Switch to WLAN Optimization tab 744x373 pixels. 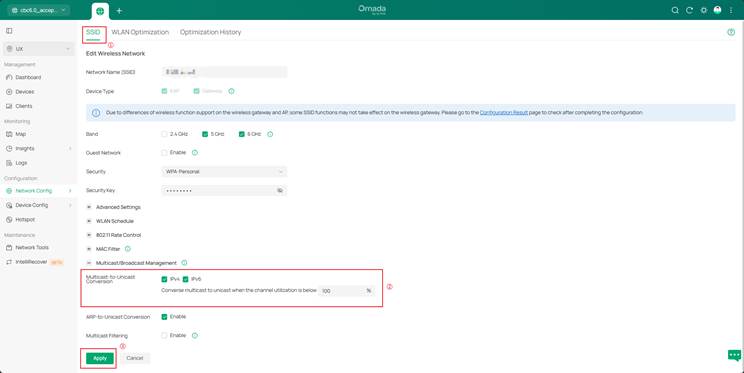(140, 32)
